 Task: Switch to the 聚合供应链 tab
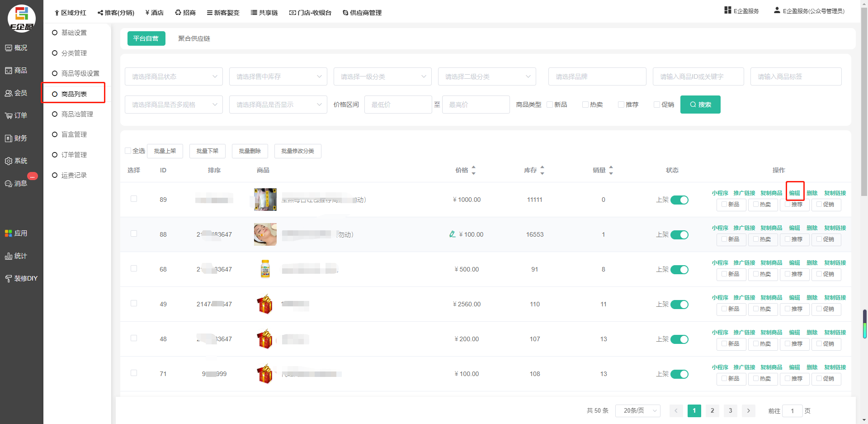coord(194,38)
